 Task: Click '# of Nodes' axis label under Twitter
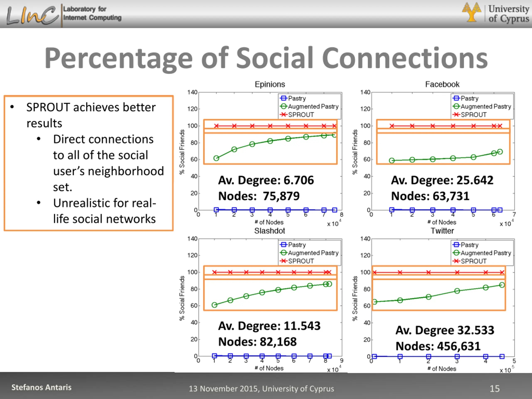(442, 369)
